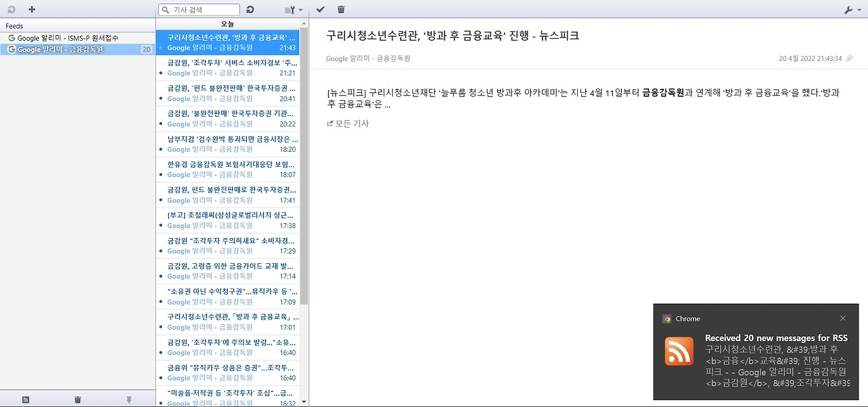Mark all news read with checkmark icon
This screenshot has height=407, width=868.
[319, 9]
